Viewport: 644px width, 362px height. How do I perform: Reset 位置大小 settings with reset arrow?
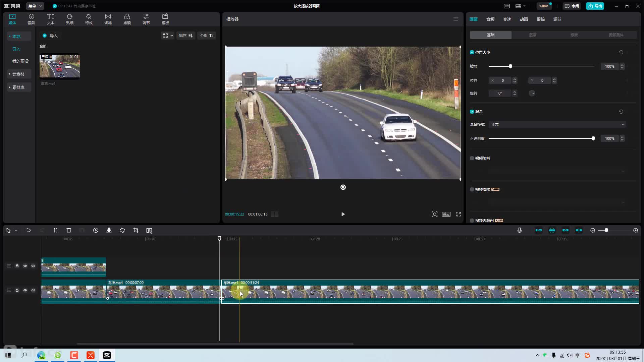pyautogui.click(x=621, y=52)
